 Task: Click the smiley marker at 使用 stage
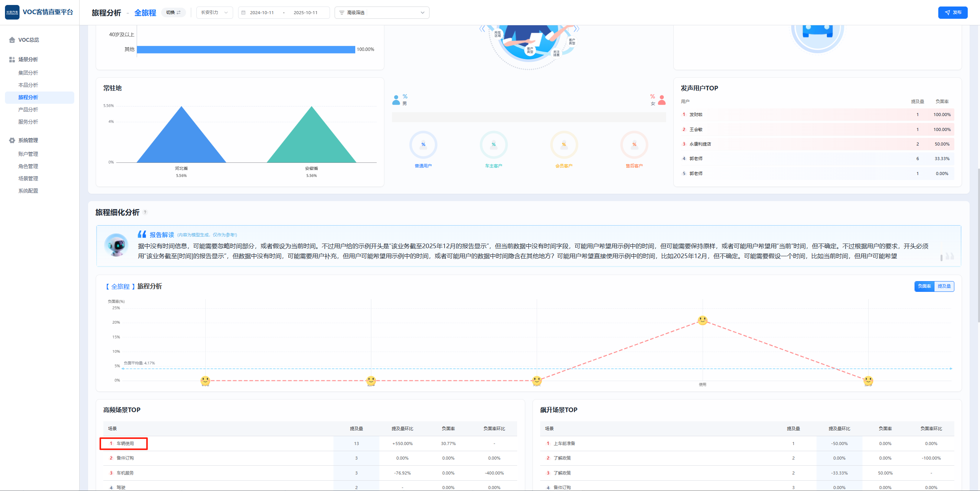[x=702, y=320]
